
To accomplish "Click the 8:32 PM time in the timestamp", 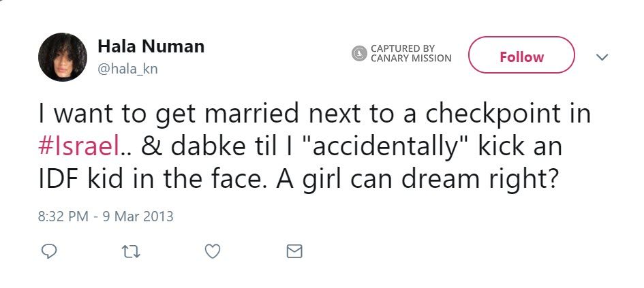I will (63, 217).
